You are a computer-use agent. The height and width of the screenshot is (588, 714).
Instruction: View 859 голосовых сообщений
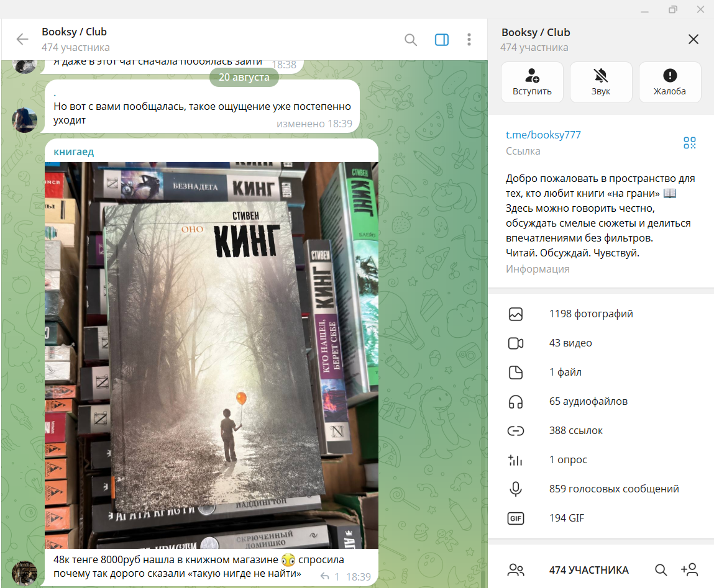click(x=601, y=489)
